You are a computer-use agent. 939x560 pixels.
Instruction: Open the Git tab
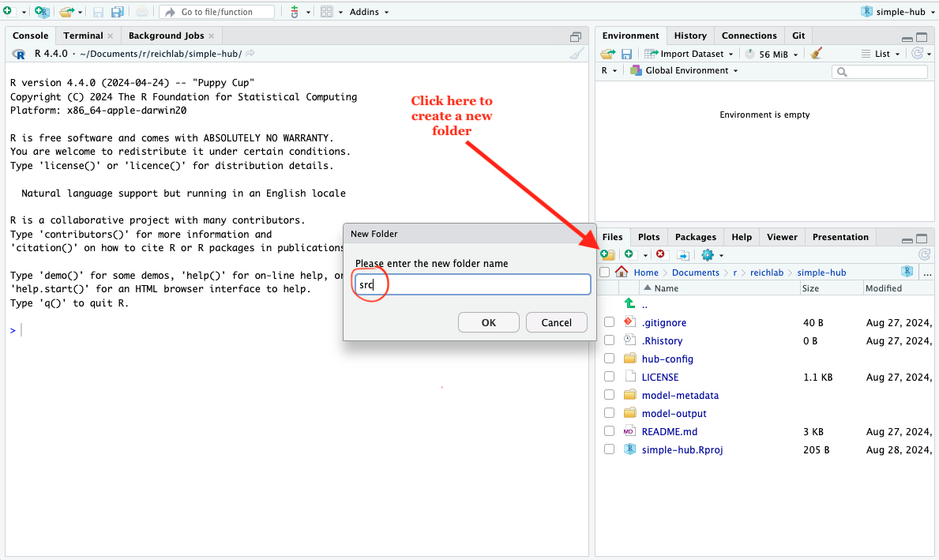tap(798, 36)
